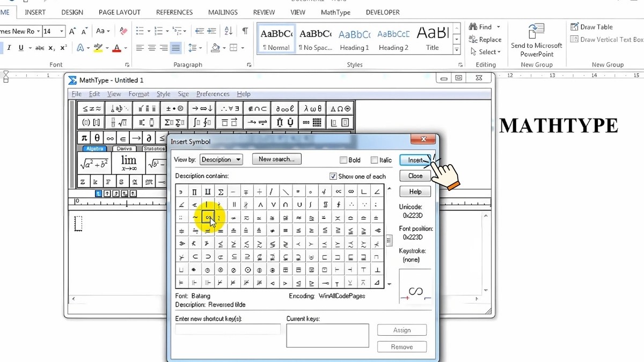
Task: Apply the yellow Text Highlight Color
Action: click(x=98, y=48)
